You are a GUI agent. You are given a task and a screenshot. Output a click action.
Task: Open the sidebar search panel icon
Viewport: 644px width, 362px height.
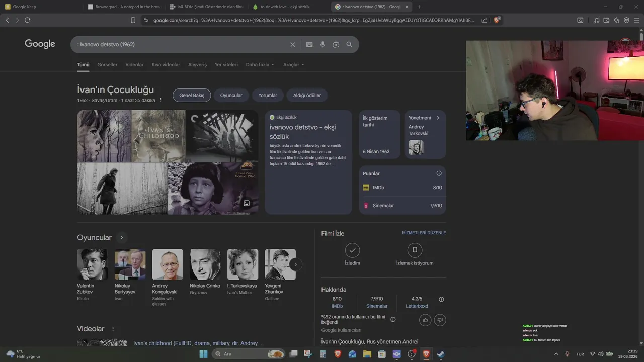tap(580, 20)
